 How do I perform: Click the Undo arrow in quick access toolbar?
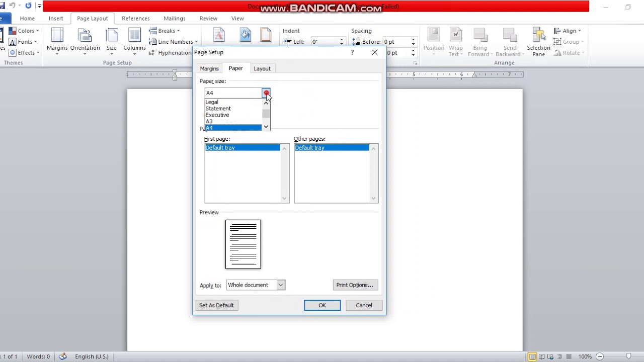click(12, 6)
